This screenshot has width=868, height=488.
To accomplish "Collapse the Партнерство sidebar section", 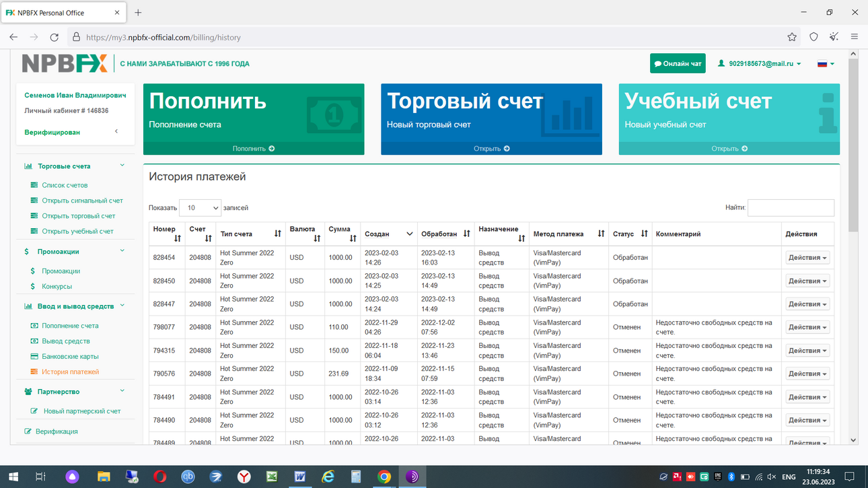I will pos(122,391).
